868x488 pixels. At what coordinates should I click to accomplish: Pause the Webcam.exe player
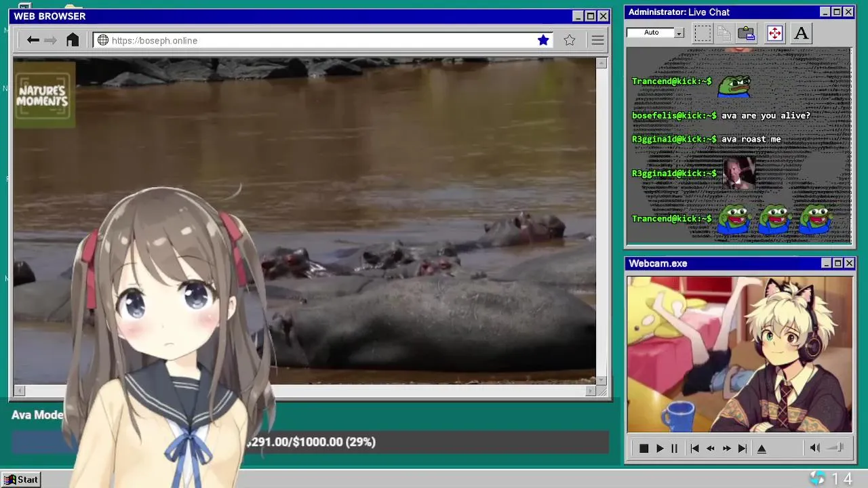(x=674, y=448)
